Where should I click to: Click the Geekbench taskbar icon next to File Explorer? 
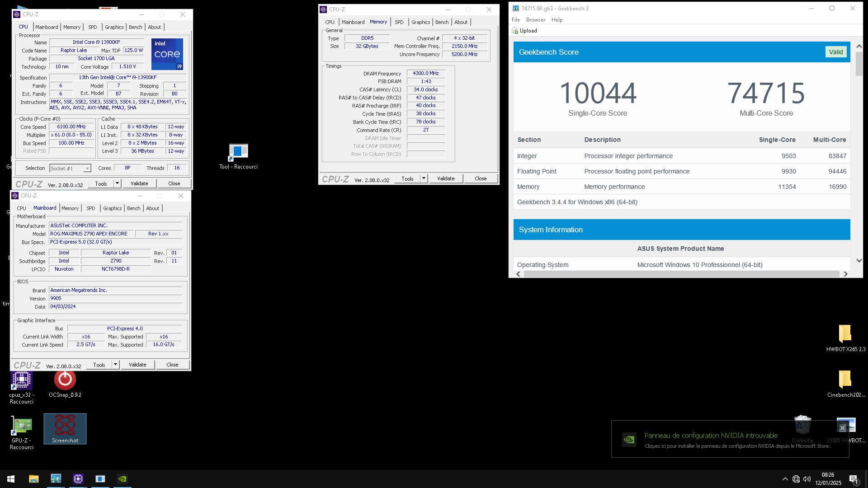click(x=56, y=479)
